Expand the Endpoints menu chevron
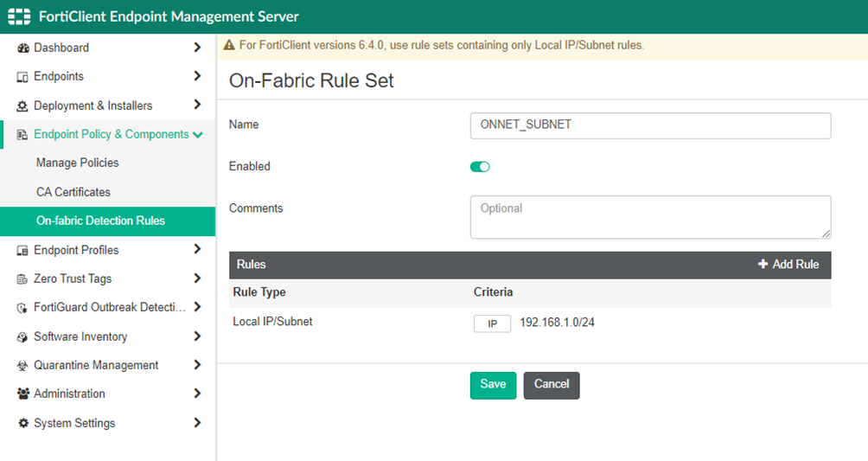 tap(197, 76)
